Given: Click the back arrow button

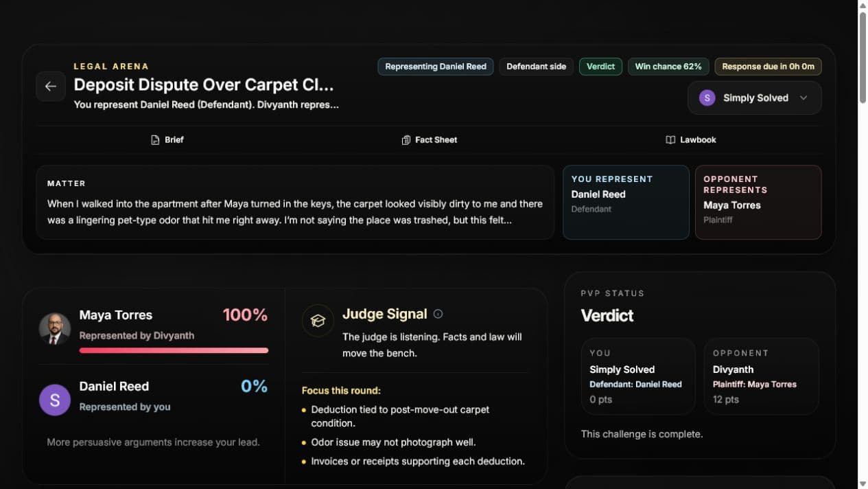Looking at the screenshot, I should point(51,87).
